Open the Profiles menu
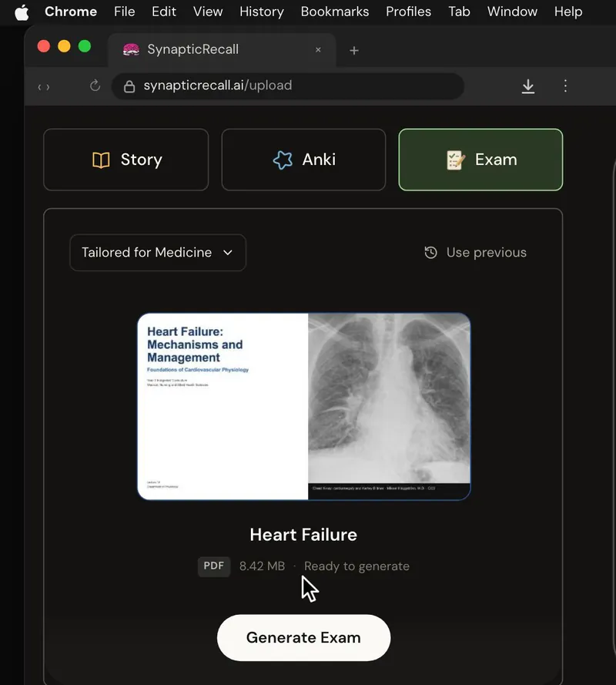Image resolution: width=616 pixels, height=685 pixels. click(x=408, y=12)
